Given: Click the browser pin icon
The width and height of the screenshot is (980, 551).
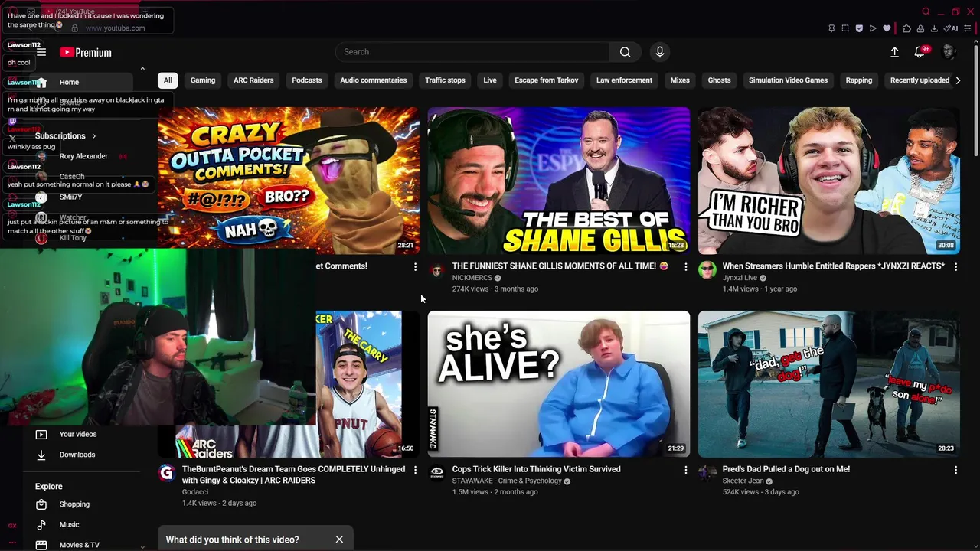Looking at the screenshot, I should (831, 28).
